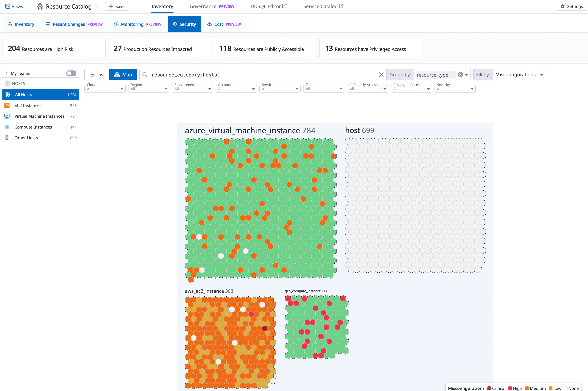The image size is (588, 391).
Task: Click the Compute Instances chip icon
Action: 7,127
